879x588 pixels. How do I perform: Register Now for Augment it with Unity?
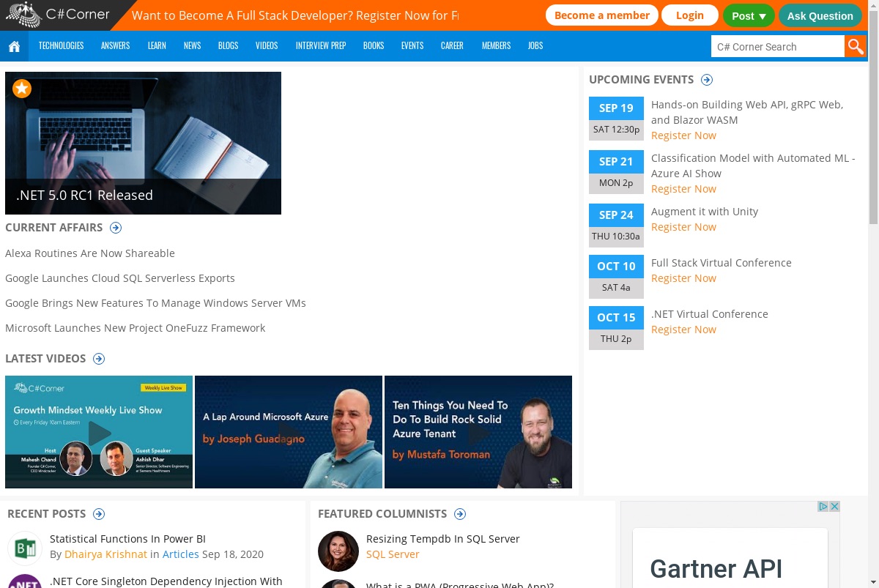683,227
